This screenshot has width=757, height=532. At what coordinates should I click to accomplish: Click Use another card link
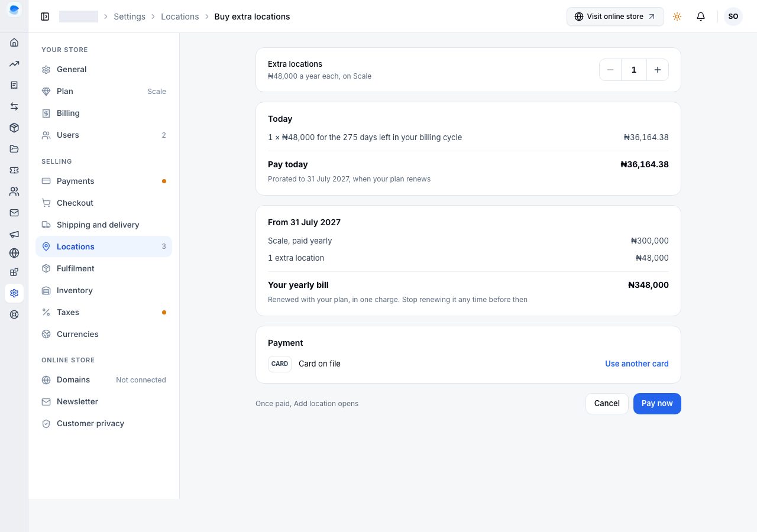(x=637, y=364)
